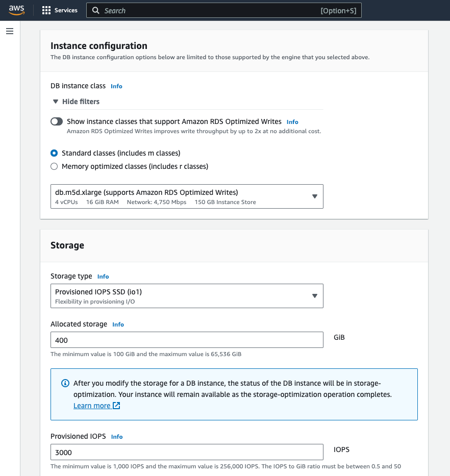Click Info beside Allocated storage

[x=118, y=324]
